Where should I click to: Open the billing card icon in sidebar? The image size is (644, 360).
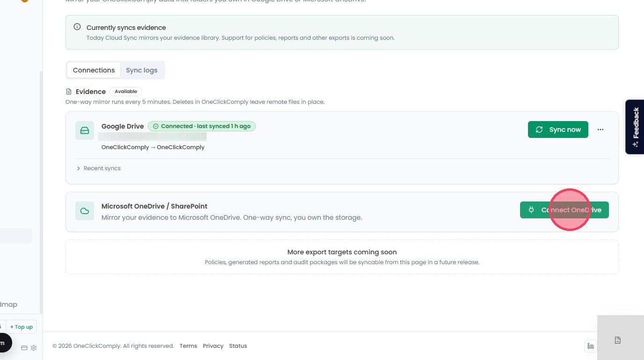click(x=24, y=348)
